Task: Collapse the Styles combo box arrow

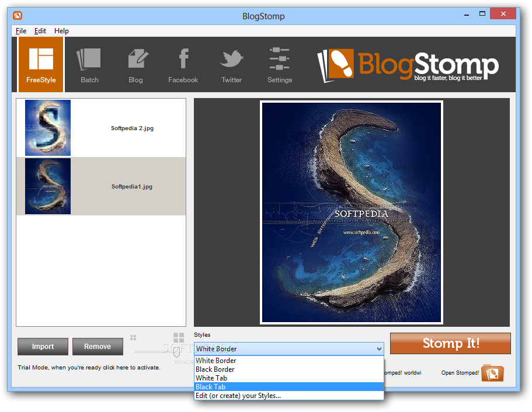Action: (379, 349)
